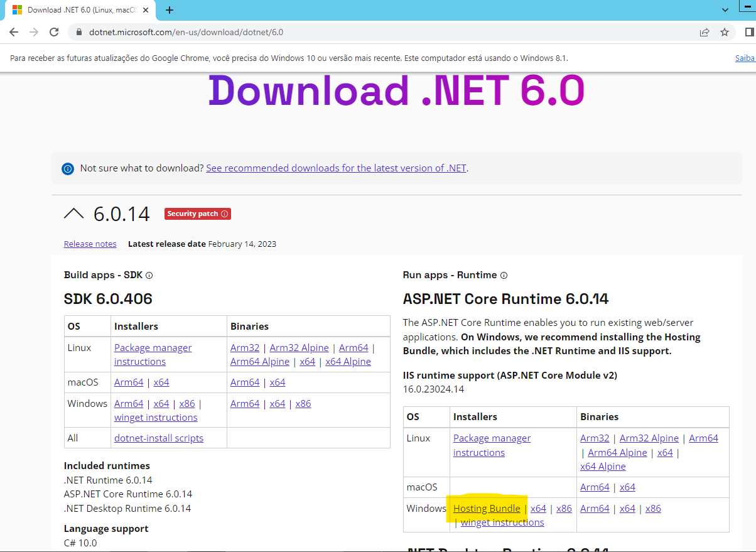The image size is (756, 552).
Task: Download SDK macOS Arm64 installer
Action: click(129, 382)
